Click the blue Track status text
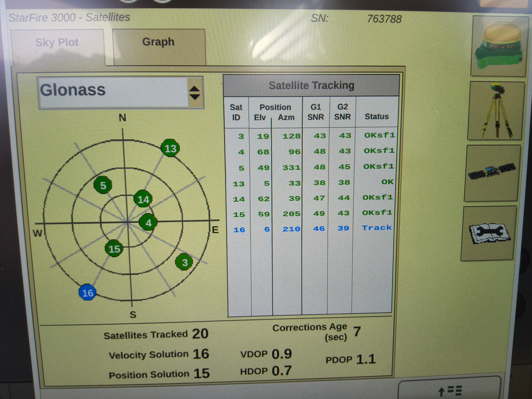 [x=377, y=227]
